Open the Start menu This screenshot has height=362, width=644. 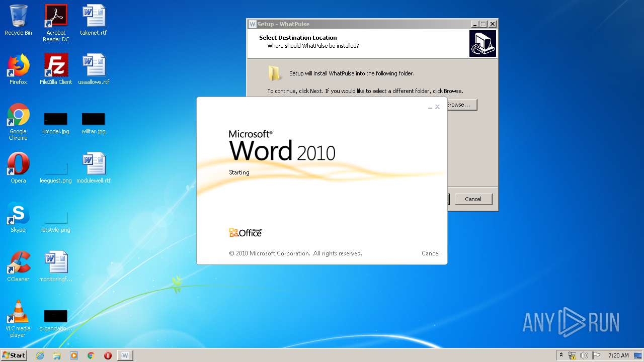click(14, 355)
